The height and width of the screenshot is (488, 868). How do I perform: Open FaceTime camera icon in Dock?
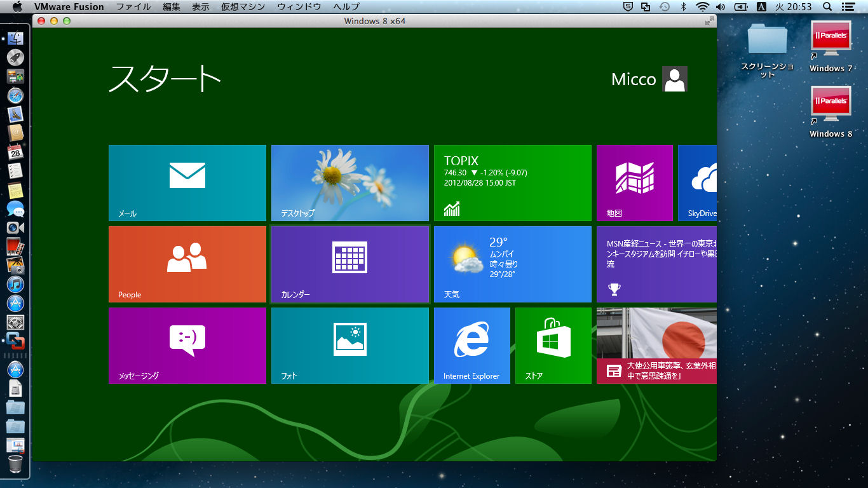[x=16, y=227]
